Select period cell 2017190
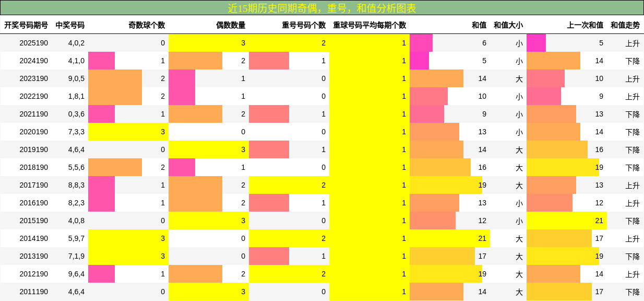 33,185
